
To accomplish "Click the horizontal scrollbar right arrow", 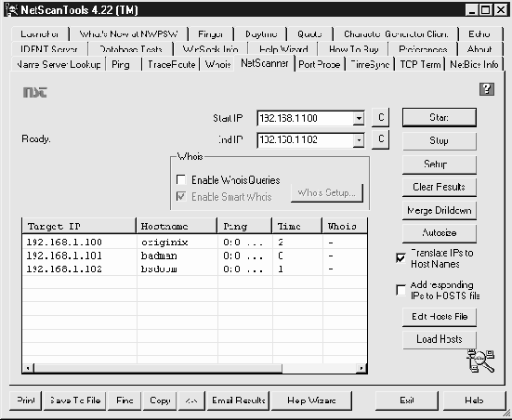I will click(361, 368).
